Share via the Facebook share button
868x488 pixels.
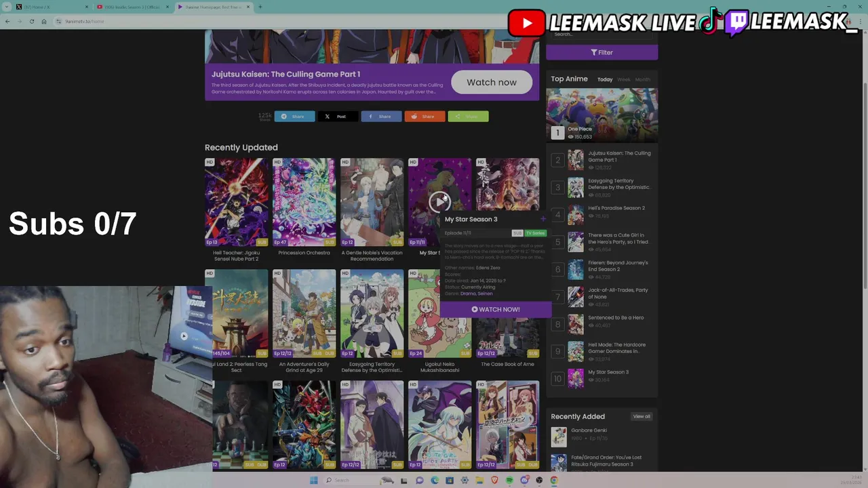(x=381, y=117)
